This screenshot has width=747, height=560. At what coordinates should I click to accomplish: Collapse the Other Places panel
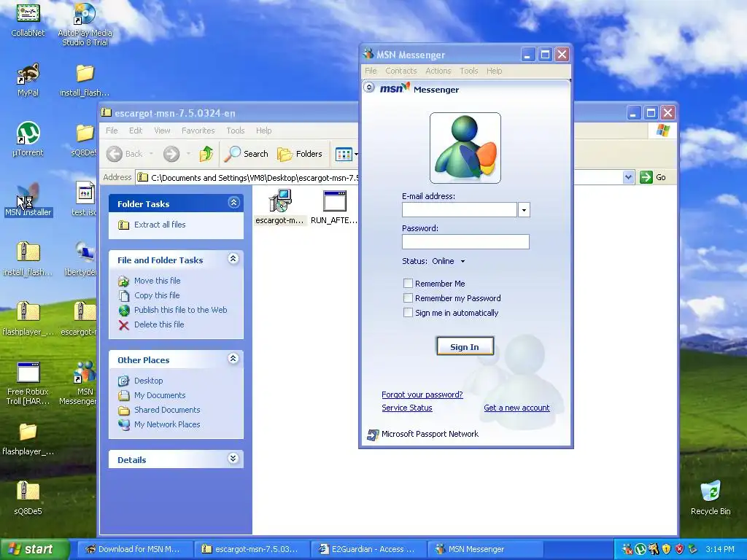point(233,359)
